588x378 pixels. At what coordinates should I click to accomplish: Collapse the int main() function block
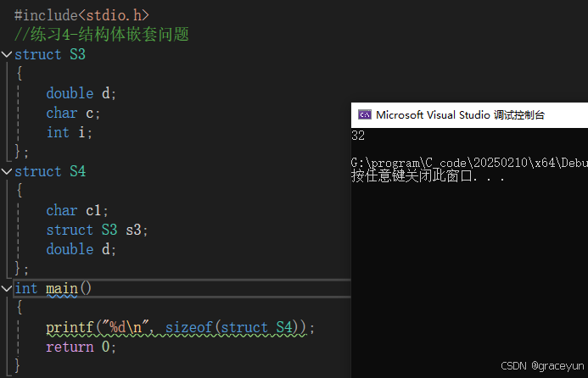(x=7, y=288)
